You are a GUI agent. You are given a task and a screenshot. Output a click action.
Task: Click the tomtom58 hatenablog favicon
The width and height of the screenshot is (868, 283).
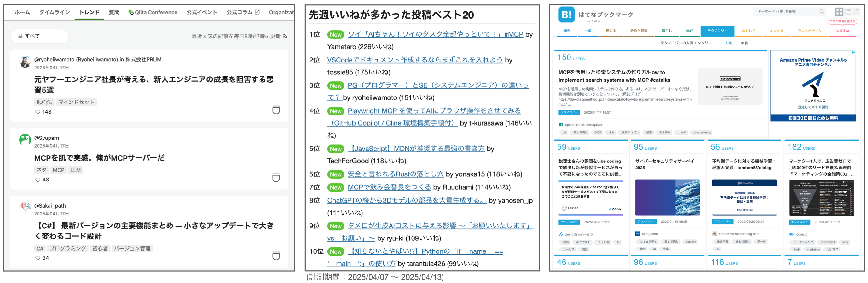coord(714,234)
